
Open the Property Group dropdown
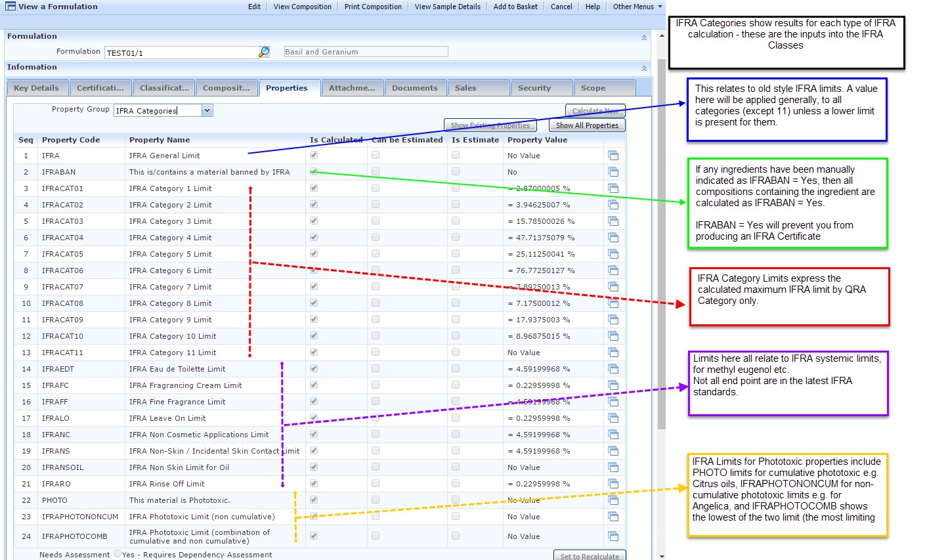click(207, 110)
